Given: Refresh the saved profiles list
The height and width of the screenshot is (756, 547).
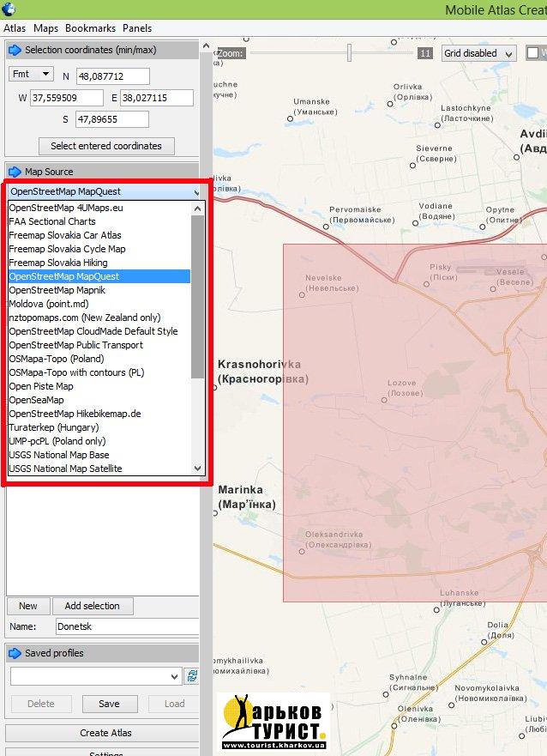Looking at the screenshot, I should pyautogui.click(x=192, y=676).
